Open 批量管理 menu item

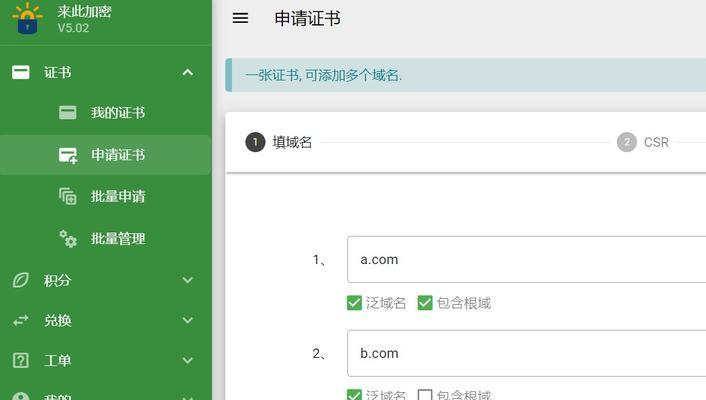click(x=105, y=239)
